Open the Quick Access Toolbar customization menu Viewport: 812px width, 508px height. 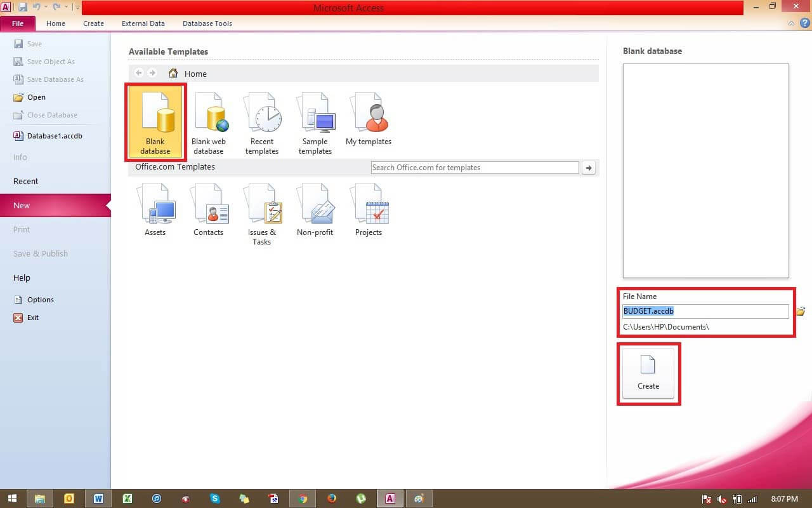tap(77, 7)
